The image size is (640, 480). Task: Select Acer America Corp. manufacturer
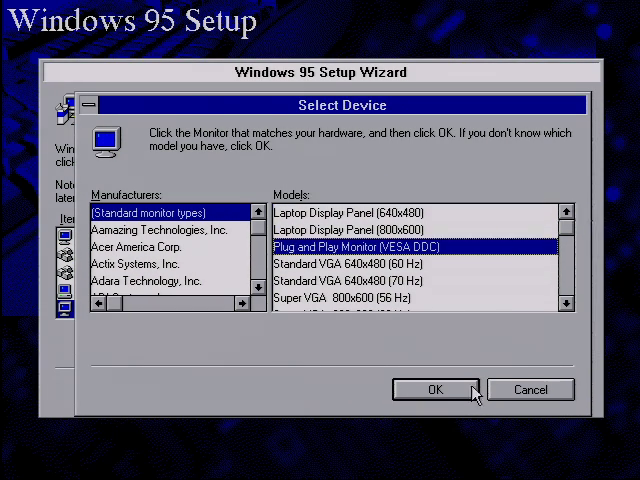coord(170,247)
